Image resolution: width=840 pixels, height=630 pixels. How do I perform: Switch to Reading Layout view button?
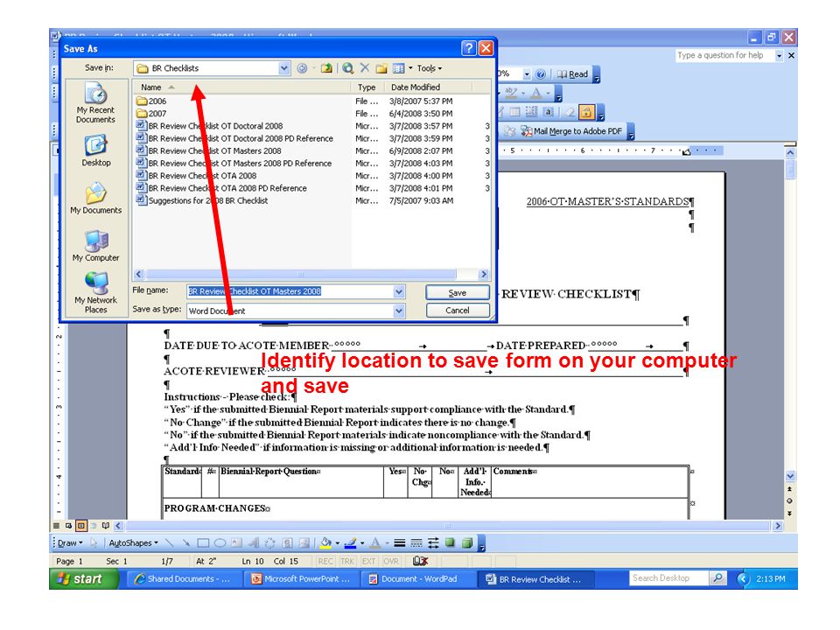(x=106, y=526)
